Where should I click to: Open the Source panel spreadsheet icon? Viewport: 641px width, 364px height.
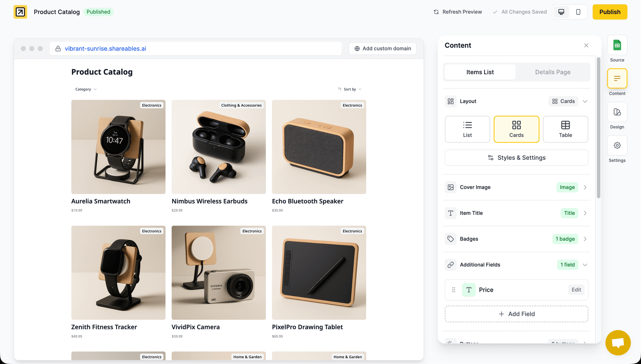click(617, 45)
